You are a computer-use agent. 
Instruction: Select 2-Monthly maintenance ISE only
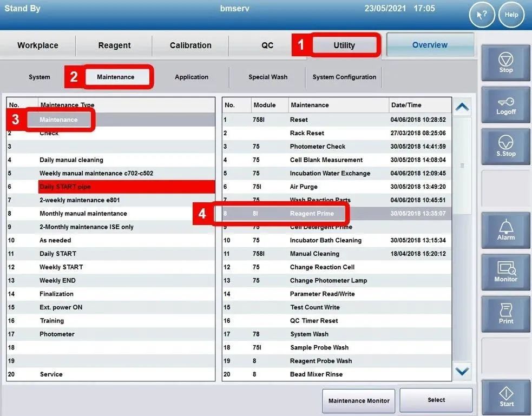pyautogui.click(x=111, y=227)
